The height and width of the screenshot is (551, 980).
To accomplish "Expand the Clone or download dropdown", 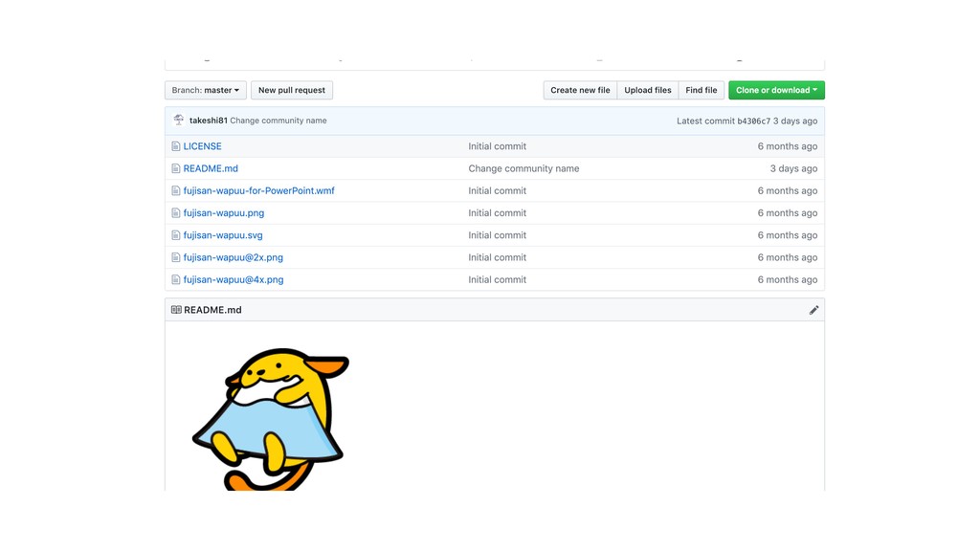I will (776, 90).
